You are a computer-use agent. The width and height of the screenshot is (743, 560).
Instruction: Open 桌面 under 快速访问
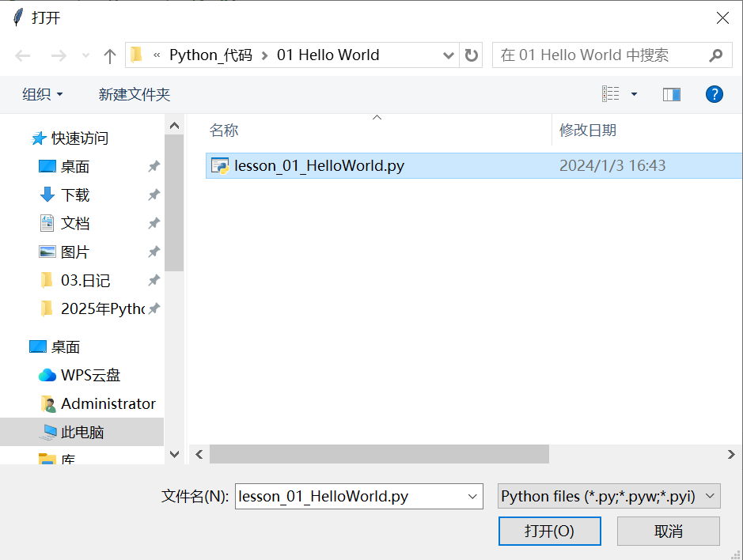coord(75,167)
